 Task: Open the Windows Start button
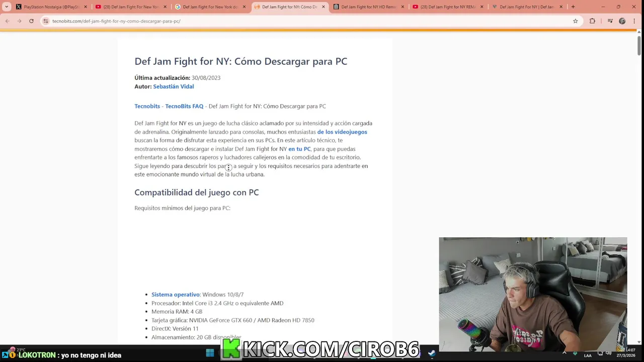tap(210, 353)
